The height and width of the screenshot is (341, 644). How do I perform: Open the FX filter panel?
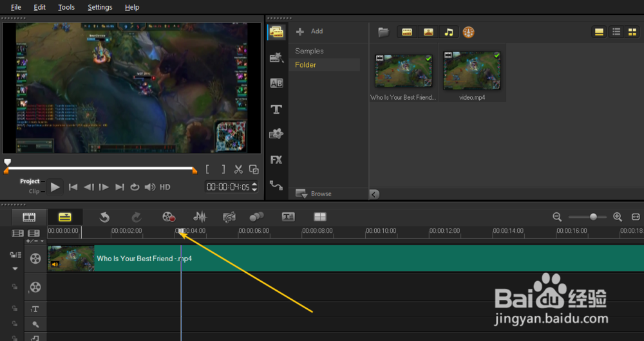click(276, 160)
